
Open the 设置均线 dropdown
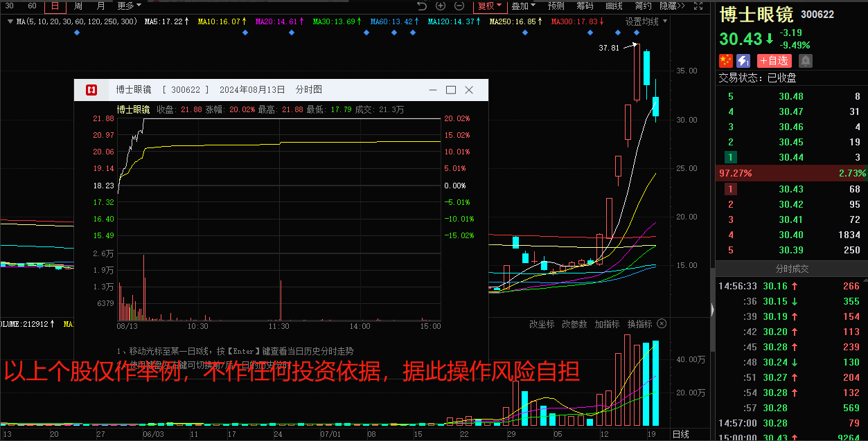pos(646,21)
